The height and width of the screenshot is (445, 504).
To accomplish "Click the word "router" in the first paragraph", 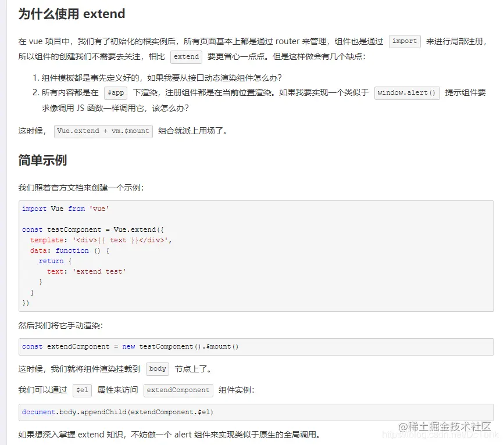I will (x=287, y=41).
